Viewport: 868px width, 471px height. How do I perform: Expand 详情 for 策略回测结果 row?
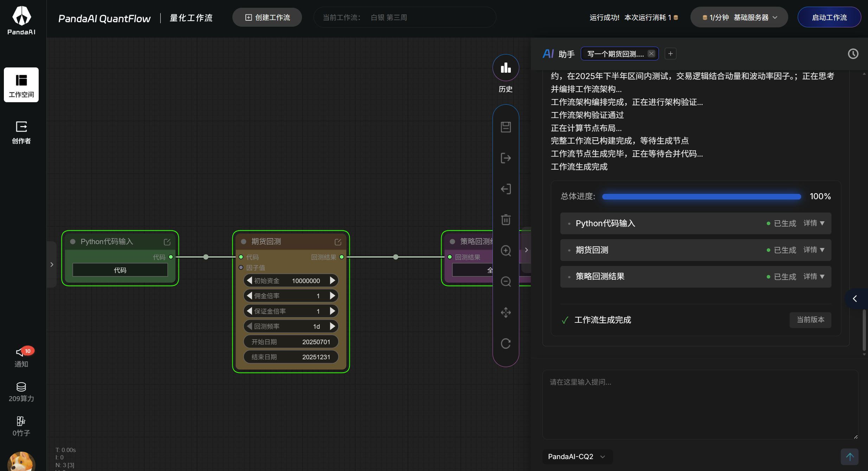(x=814, y=277)
